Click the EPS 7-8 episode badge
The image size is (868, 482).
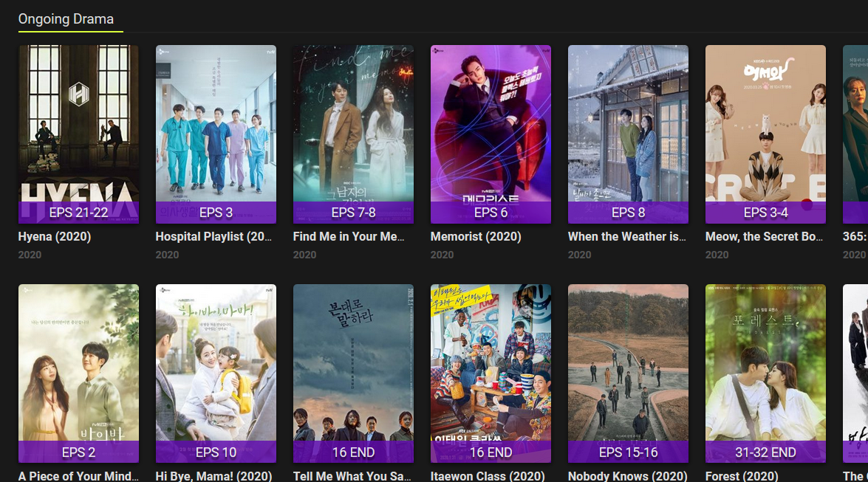[353, 213]
